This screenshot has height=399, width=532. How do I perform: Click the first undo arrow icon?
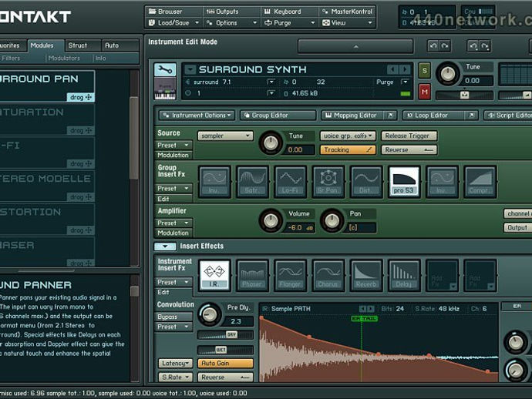tap(433, 45)
